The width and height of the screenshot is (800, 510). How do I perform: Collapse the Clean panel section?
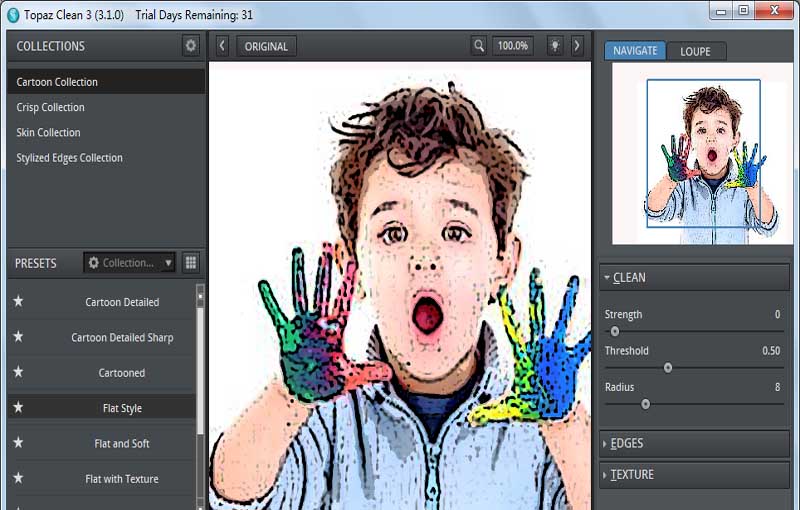point(694,277)
